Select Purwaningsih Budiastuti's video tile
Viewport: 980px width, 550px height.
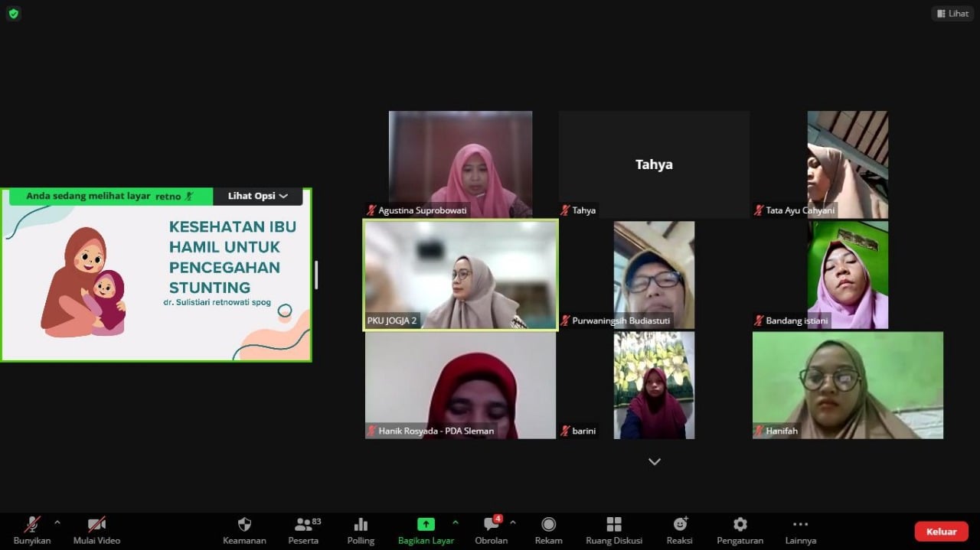654,275
